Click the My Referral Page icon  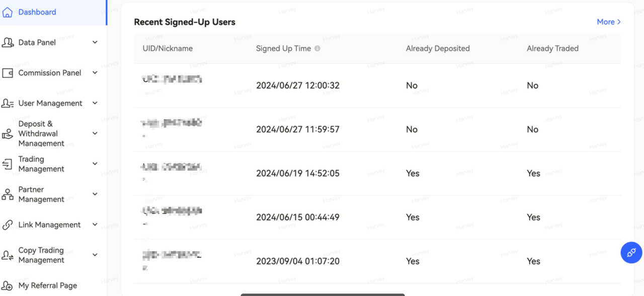(8, 286)
